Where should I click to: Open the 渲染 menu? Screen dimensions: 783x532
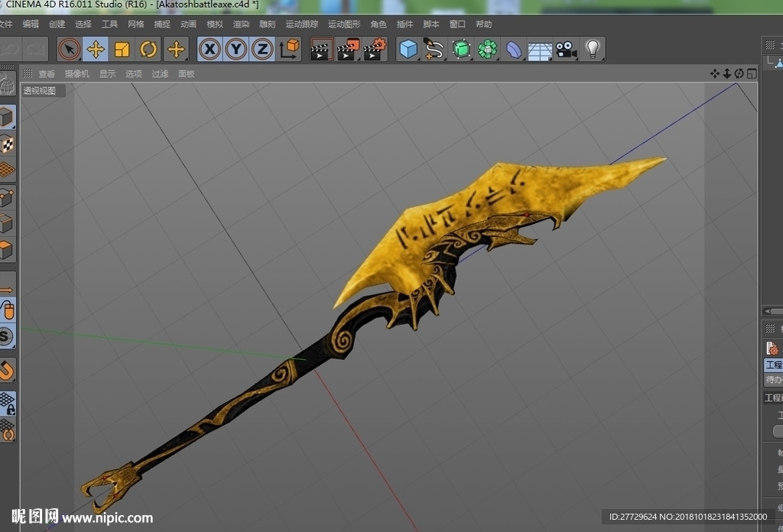pos(241,24)
